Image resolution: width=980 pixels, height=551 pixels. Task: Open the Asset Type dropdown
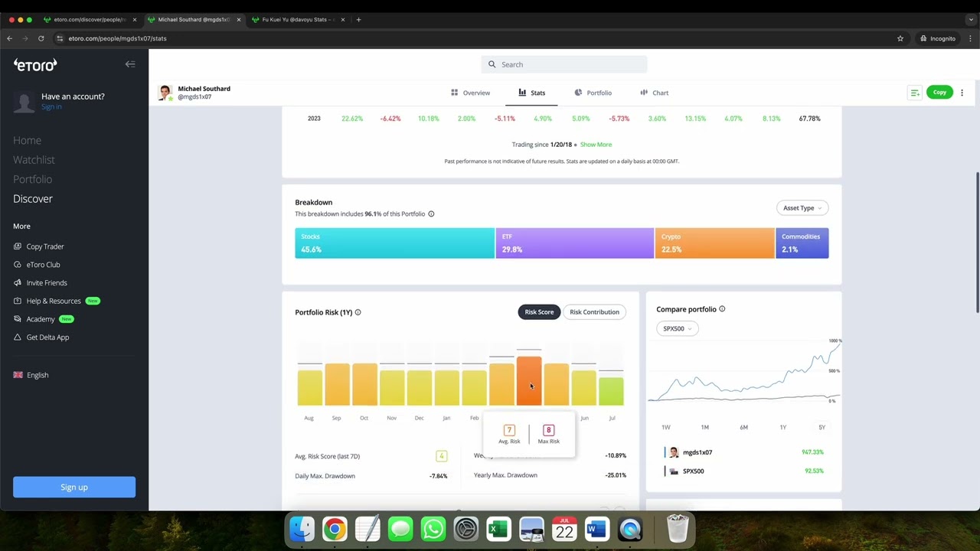802,208
